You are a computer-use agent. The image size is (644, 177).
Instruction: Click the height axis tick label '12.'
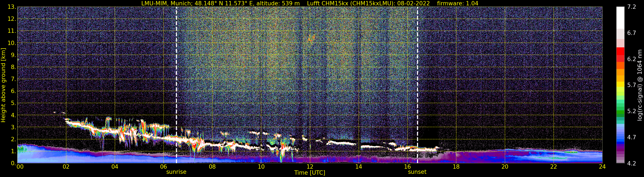click(12, 19)
